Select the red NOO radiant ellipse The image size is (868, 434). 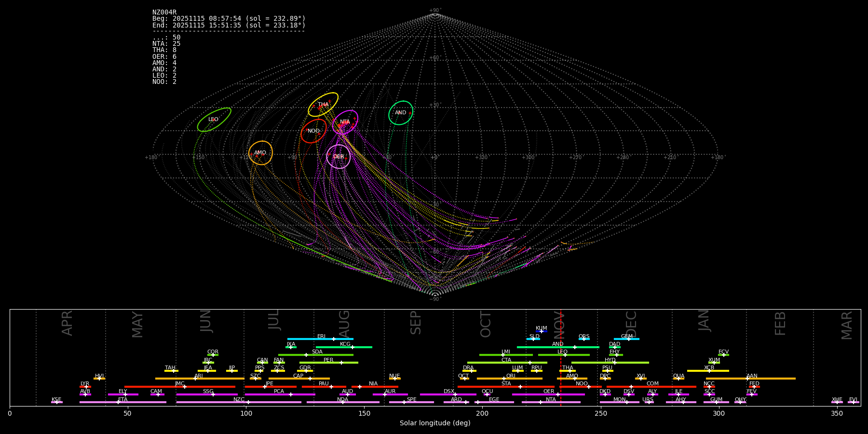tap(313, 131)
